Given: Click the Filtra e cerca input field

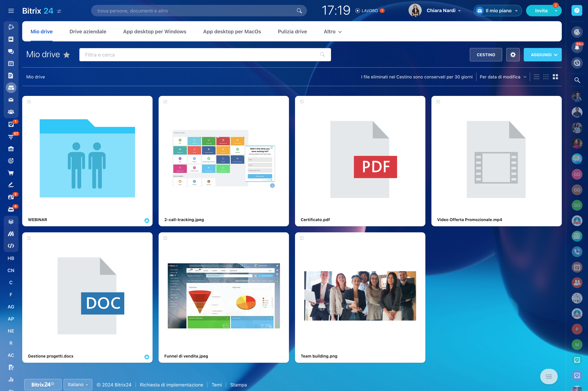Looking at the screenshot, I should tap(199, 55).
